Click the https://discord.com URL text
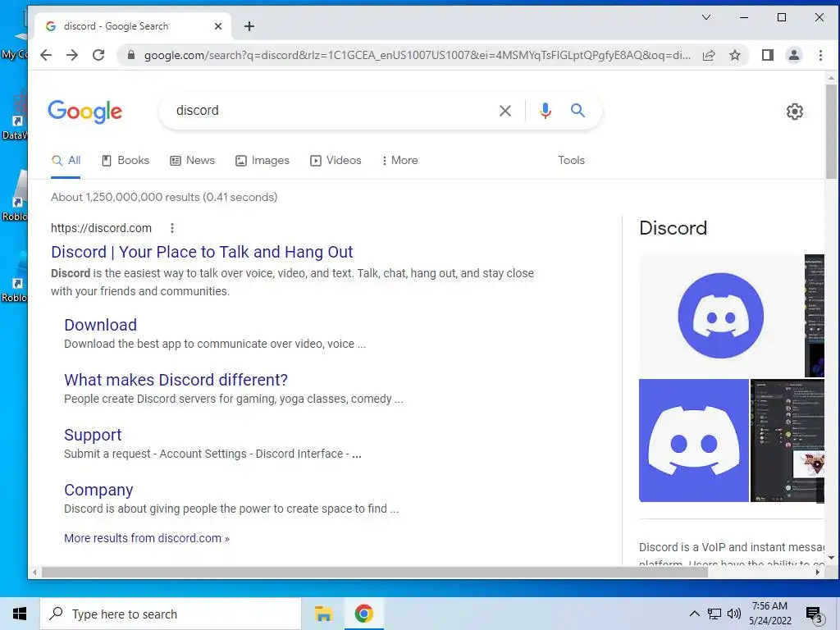Image resolution: width=840 pixels, height=630 pixels. pyautogui.click(x=101, y=228)
